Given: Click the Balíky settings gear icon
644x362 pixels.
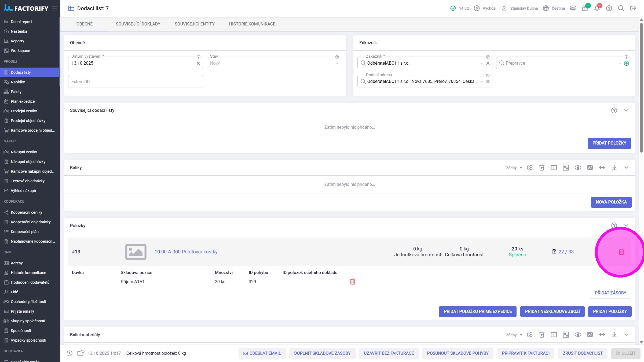Looking at the screenshot, I should 529,168.
